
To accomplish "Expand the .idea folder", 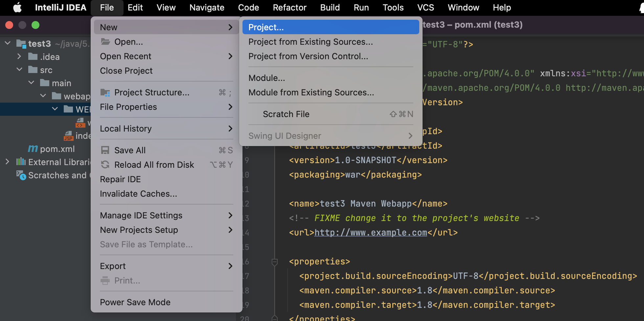I will [19, 57].
